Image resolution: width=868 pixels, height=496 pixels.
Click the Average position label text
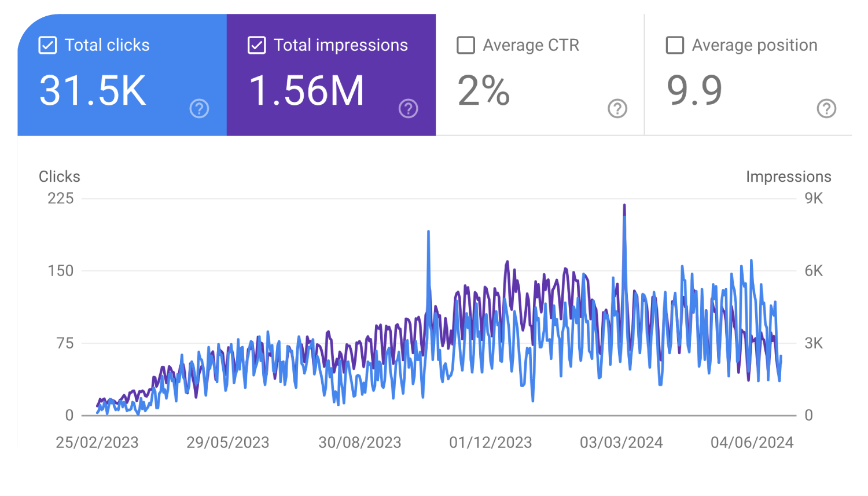(755, 45)
